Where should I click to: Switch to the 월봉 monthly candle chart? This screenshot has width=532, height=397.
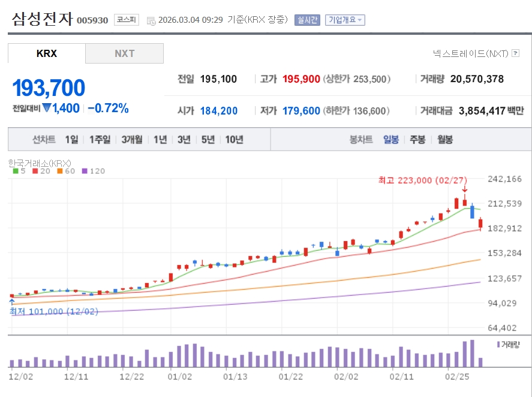445,139
